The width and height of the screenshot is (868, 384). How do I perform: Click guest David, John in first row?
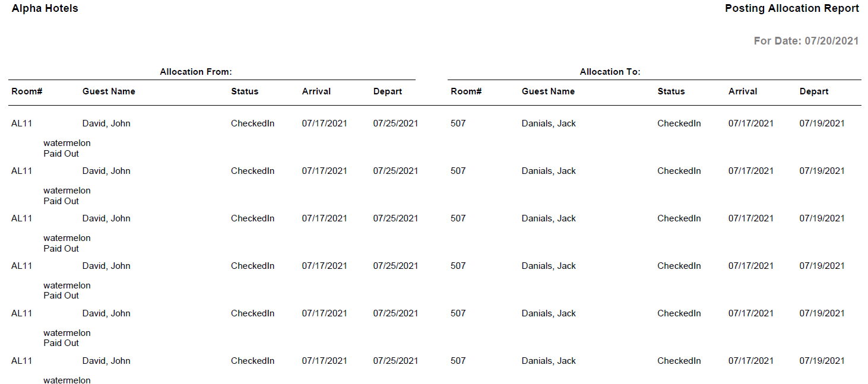click(x=106, y=123)
